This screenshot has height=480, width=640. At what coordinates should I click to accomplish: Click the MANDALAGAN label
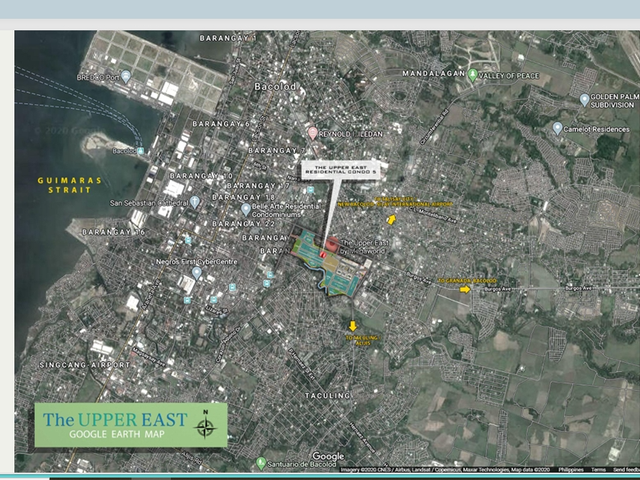[433, 73]
